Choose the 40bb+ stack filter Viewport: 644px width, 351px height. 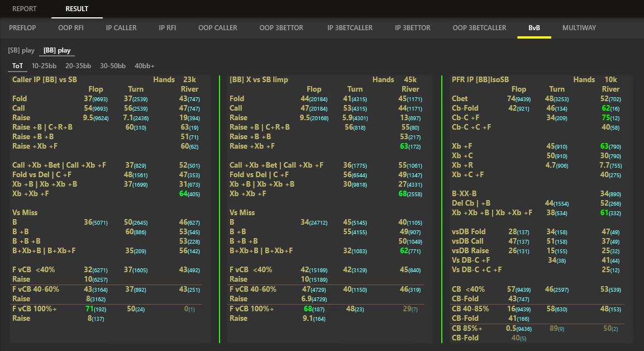point(145,66)
